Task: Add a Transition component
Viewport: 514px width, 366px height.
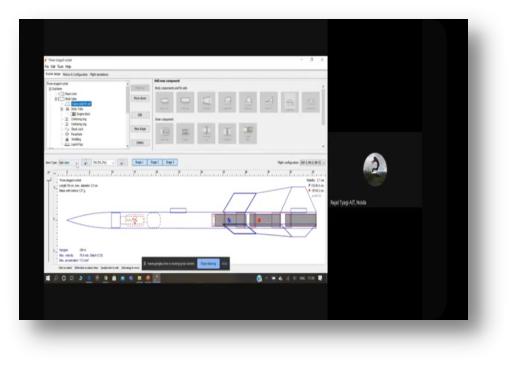Action: (x=206, y=102)
